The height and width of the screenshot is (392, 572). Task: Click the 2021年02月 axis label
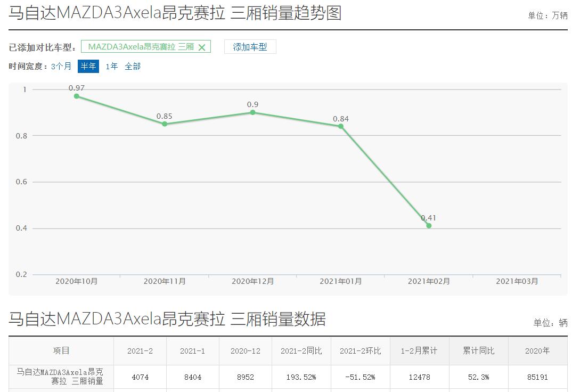[429, 282]
